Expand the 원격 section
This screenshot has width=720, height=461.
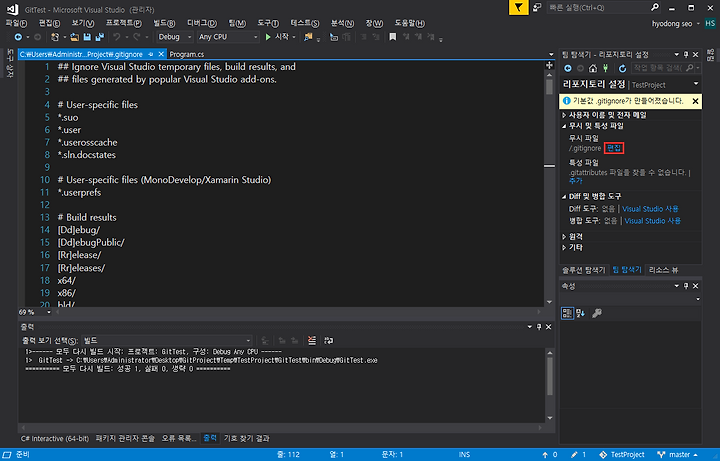coord(564,236)
